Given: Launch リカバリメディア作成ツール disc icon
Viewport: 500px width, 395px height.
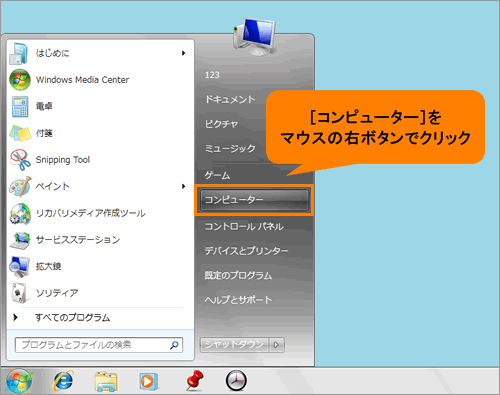Looking at the screenshot, I should tap(20, 213).
